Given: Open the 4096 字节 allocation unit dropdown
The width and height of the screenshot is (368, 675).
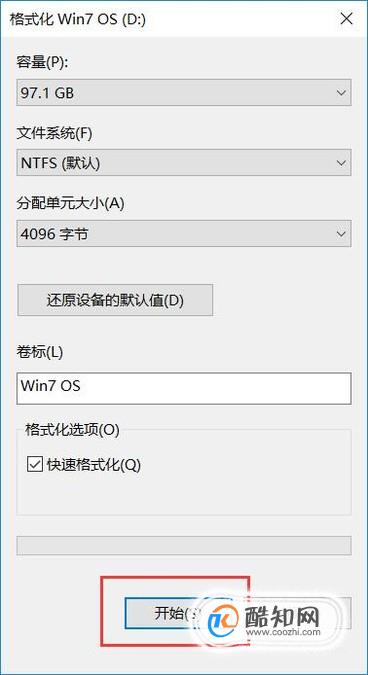Looking at the screenshot, I should (x=184, y=234).
